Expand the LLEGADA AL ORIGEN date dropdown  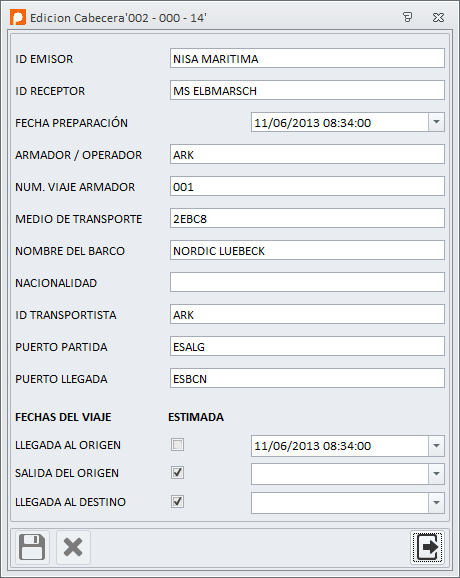[x=436, y=446]
